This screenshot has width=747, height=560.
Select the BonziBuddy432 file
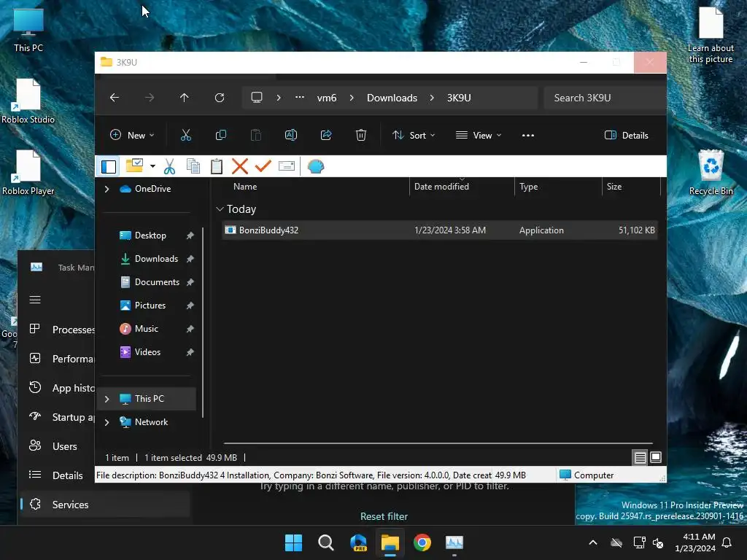pos(439,230)
